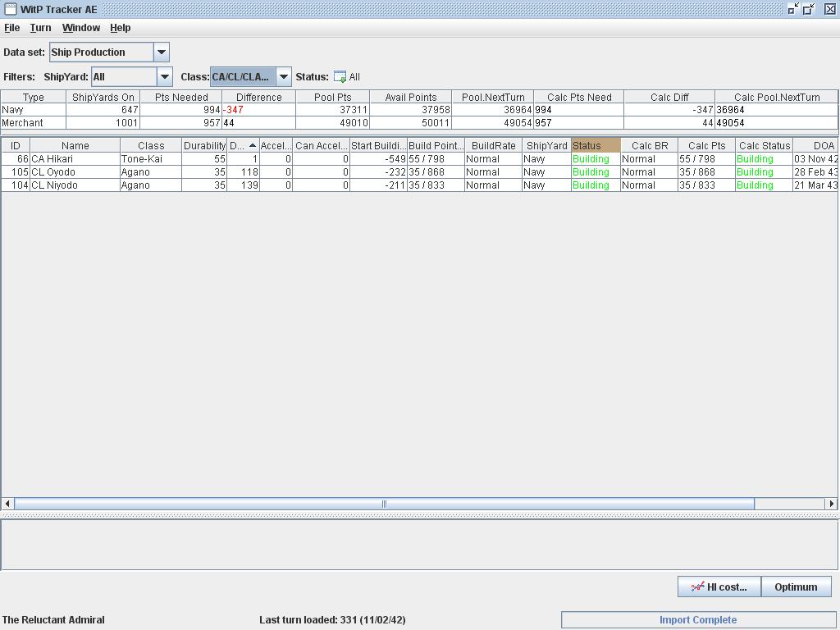Click the 55 / 798 Build Points cell
Image resolution: width=840 pixels, height=630 pixels.
tap(436, 158)
